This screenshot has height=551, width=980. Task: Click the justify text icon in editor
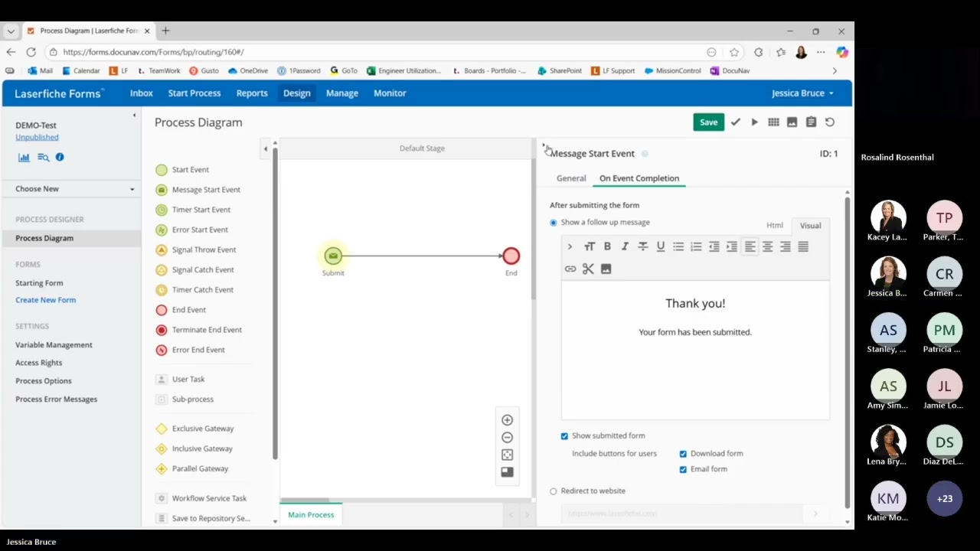[x=803, y=246]
